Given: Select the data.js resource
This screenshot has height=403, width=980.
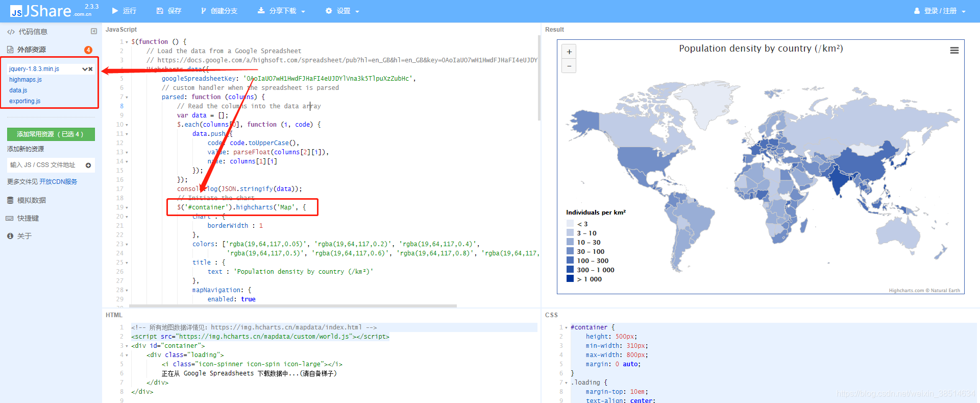Looking at the screenshot, I should coord(18,90).
